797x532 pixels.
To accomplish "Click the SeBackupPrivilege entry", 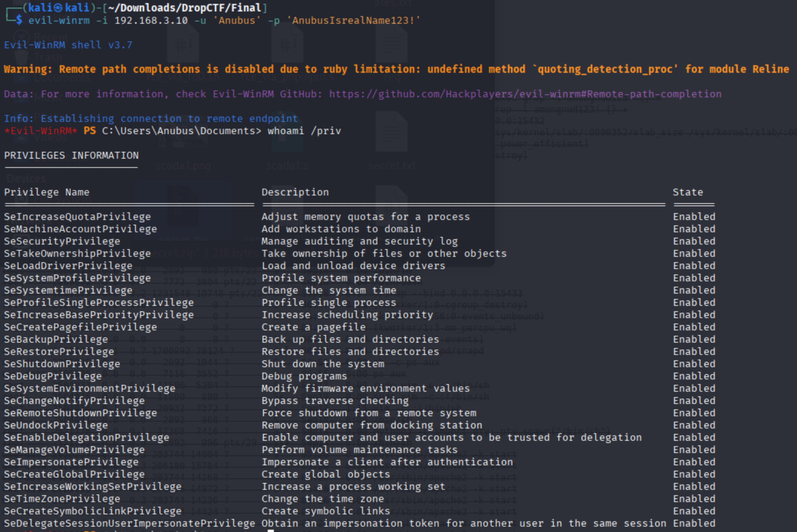I will tap(56, 340).
